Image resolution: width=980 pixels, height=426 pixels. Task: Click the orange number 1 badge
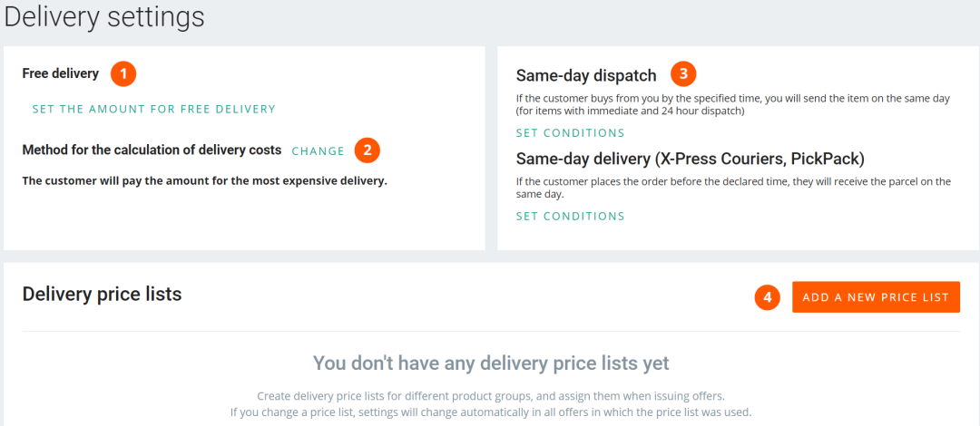[123, 73]
